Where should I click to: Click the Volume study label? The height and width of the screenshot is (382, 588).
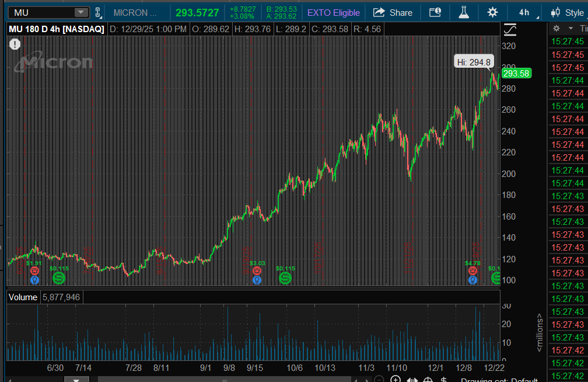click(23, 297)
